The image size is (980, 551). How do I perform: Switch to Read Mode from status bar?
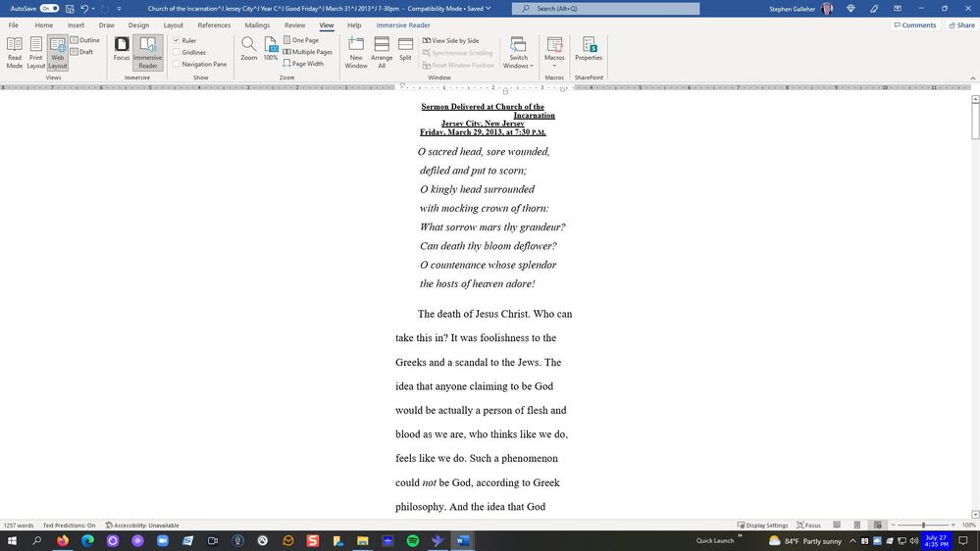pos(837,526)
